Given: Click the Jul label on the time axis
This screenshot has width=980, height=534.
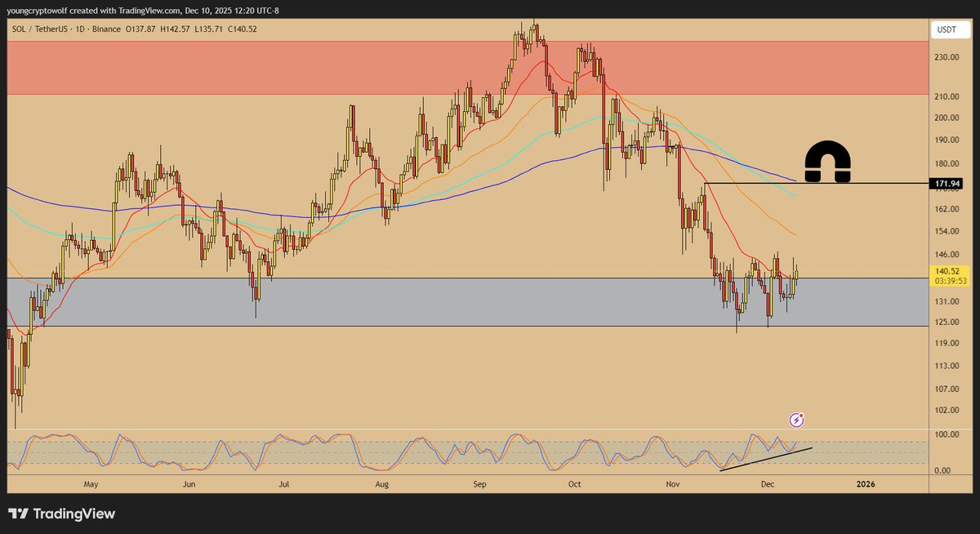Looking at the screenshot, I should (283, 484).
